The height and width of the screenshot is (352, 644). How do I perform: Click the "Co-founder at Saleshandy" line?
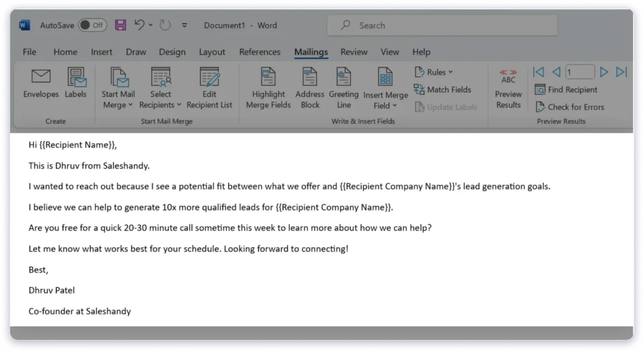[79, 311]
